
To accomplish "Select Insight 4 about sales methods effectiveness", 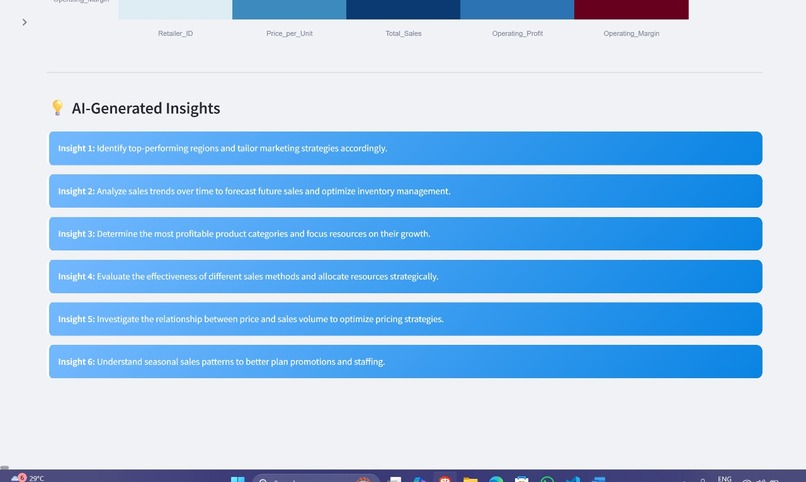I will (406, 276).
